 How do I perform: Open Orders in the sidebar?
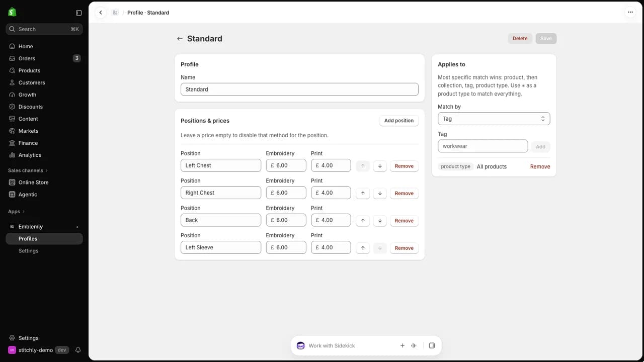click(x=44, y=58)
